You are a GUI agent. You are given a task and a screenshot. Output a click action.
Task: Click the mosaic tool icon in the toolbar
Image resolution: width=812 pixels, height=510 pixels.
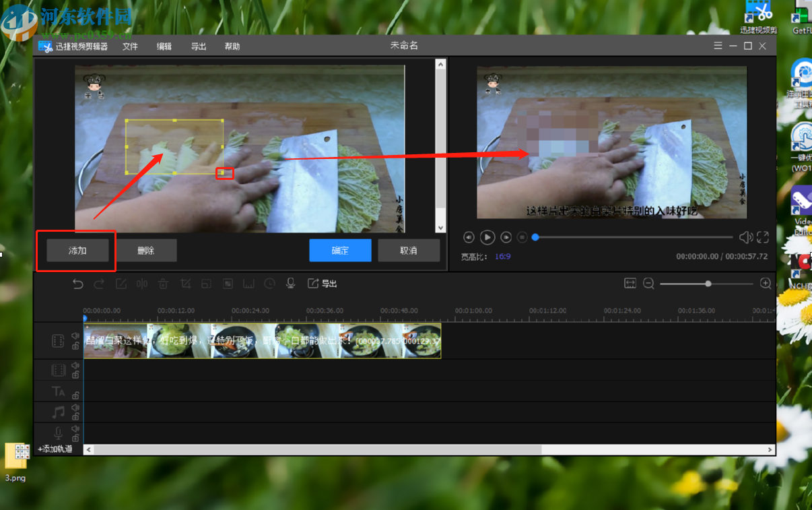(228, 284)
